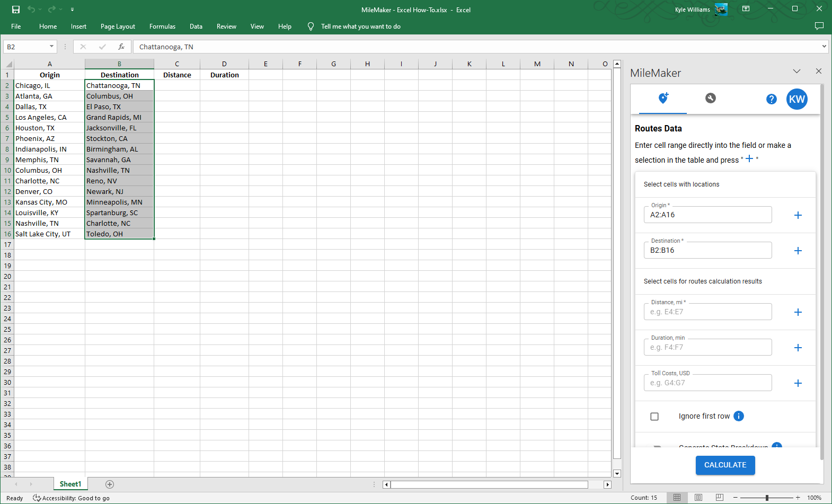Viewport: 832px width, 504px height.
Task: Close the MileMaker task pane
Action: pyautogui.click(x=819, y=71)
